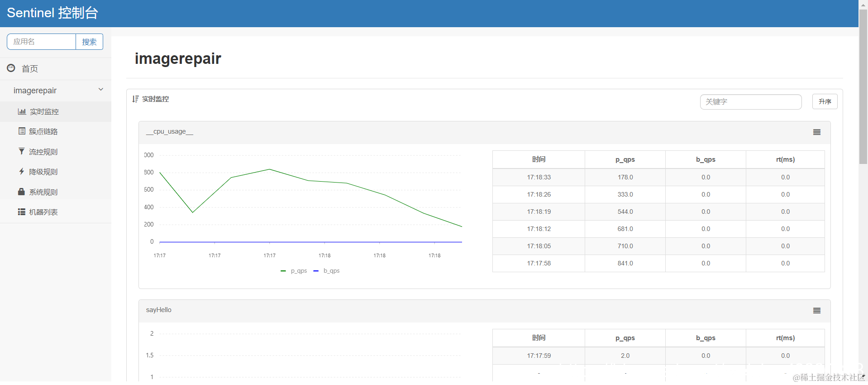Screen dimensions: 868x385
Task: Select the imagerepair app name in sidebar
Action: [35, 91]
